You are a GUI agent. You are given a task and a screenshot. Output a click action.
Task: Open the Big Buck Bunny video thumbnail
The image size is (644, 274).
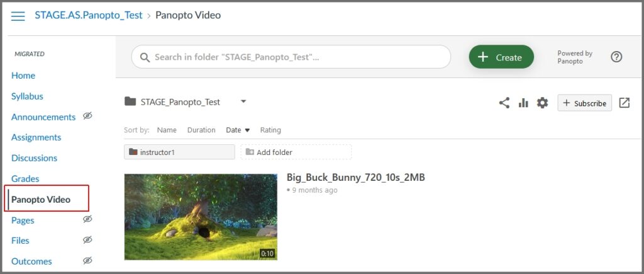click(201, 217)
